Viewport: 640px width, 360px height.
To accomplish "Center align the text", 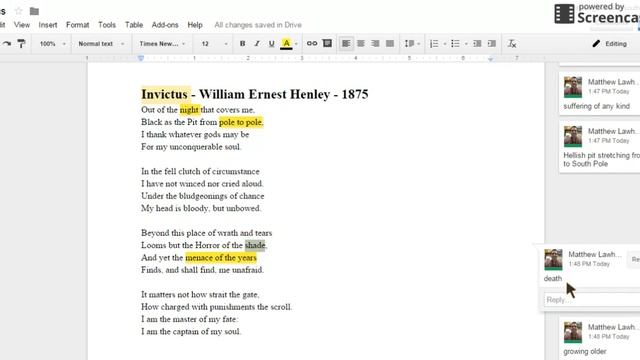I will [361, 44].
